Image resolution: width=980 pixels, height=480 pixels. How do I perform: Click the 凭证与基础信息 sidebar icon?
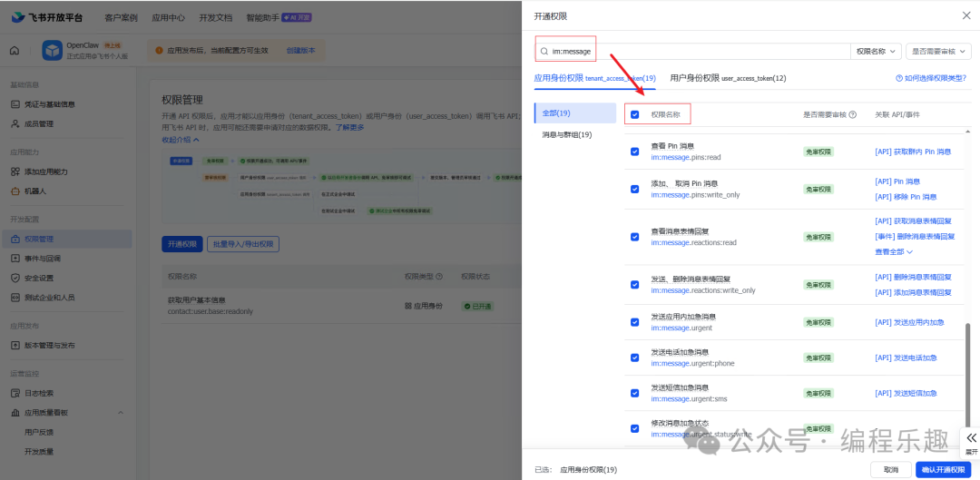15,104
